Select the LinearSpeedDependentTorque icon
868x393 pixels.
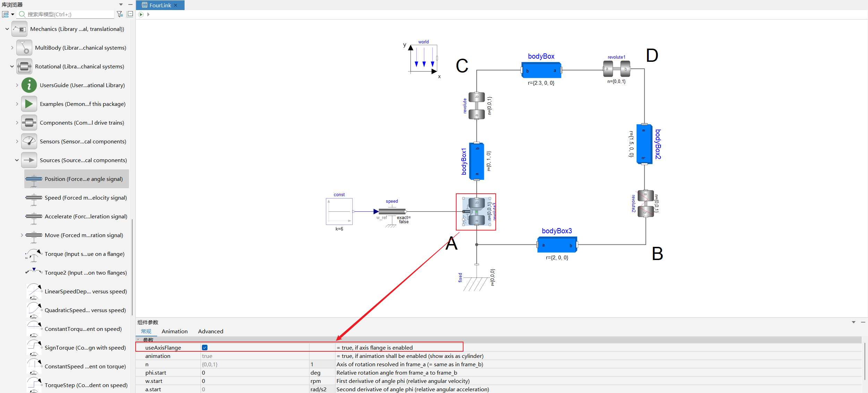pos(34,292)
